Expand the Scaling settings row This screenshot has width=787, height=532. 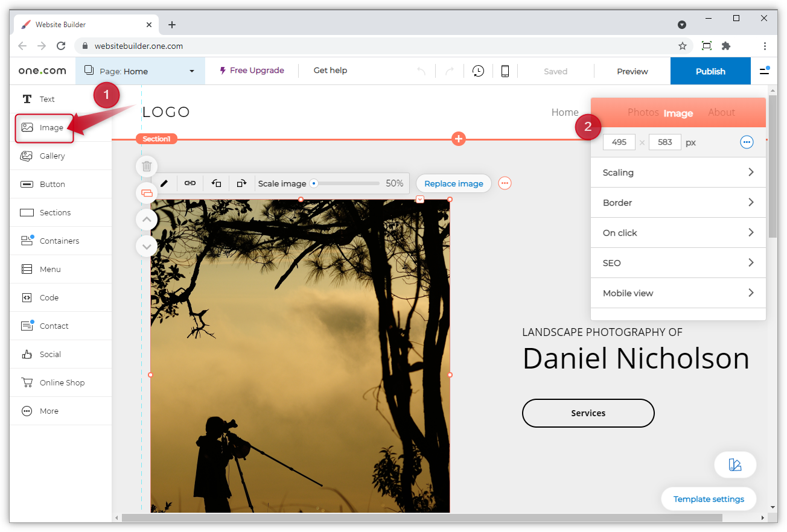click(678, 173)
